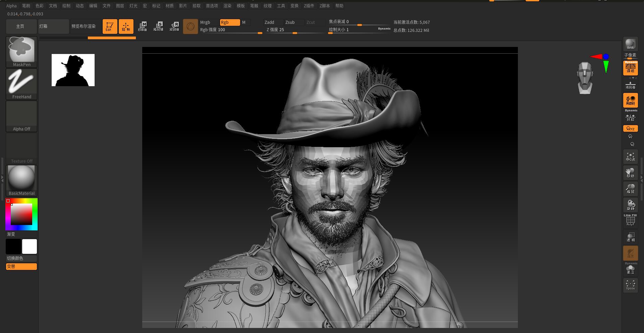Open the Z插件 menu
Image resolution: width=644 pixels, height=333 pixels.
click(x=309, y=6)
